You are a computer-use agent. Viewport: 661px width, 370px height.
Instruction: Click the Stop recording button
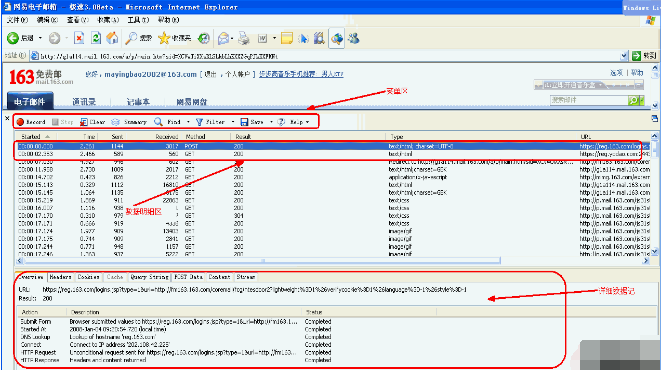coord(62,122)
